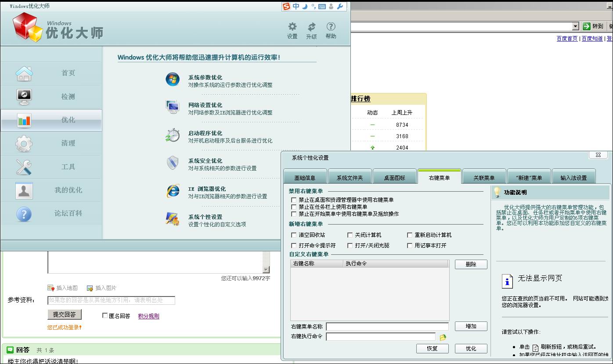This screenshot has width=613, height=364.
Task: Click the 增加 button
Action: pos(471,326)
